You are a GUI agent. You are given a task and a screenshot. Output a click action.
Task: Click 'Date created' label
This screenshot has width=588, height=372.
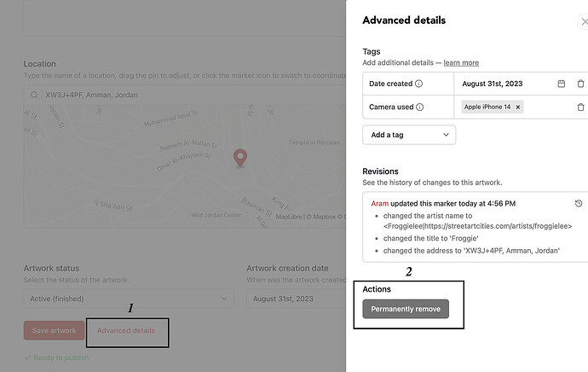click(x=391, y=84)
